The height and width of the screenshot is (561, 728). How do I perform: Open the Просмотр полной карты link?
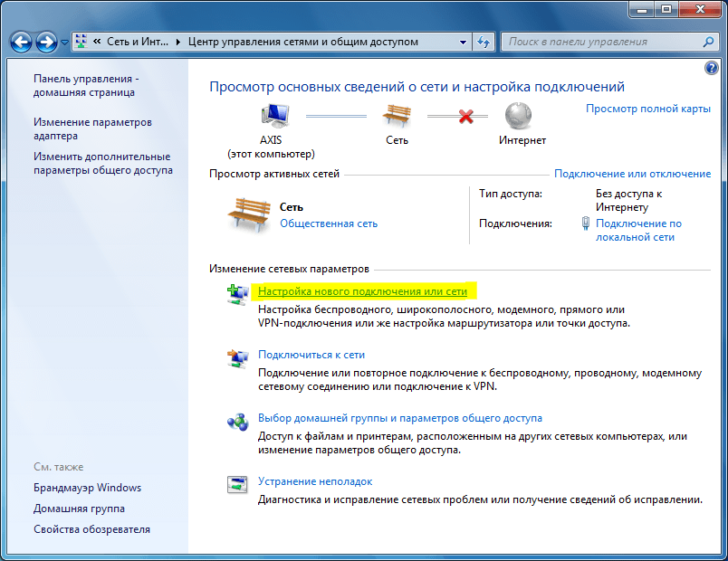coord(647,109)
